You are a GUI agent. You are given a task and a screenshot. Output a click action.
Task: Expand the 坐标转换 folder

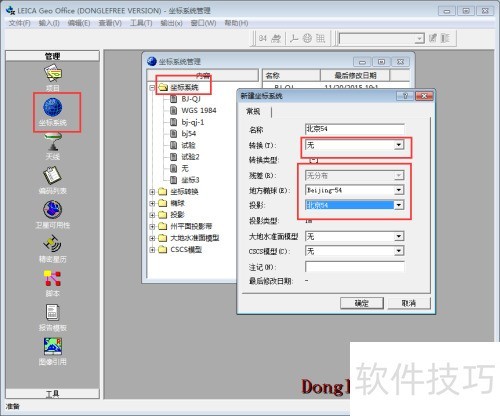[152, 192]
